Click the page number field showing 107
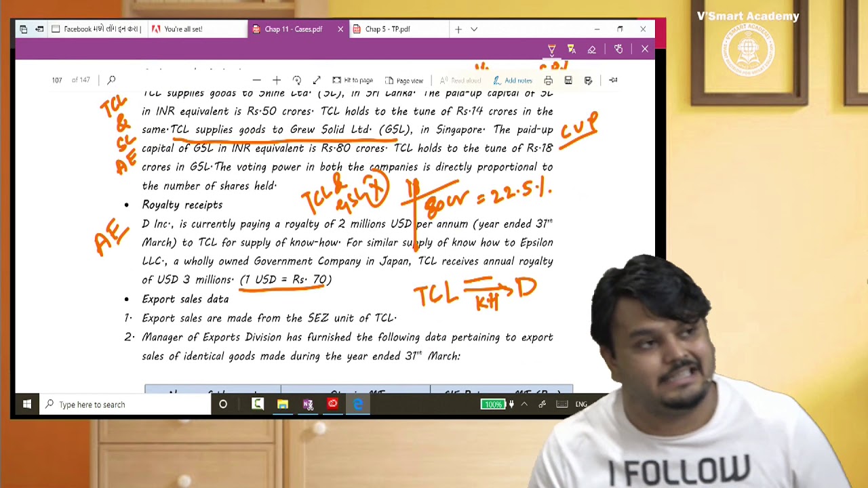This screenshot has height=488, width=868. point(57,80)
